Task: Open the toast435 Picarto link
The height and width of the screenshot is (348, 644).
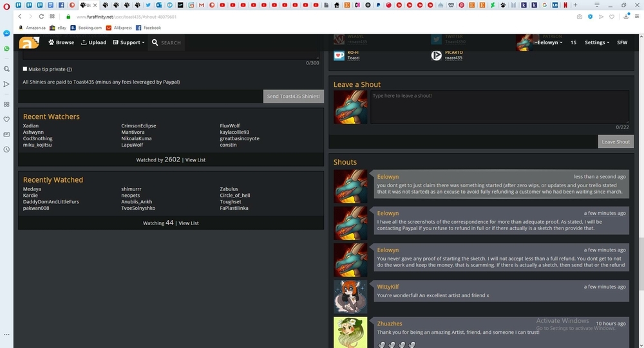Action: click(x=453, y=58)
